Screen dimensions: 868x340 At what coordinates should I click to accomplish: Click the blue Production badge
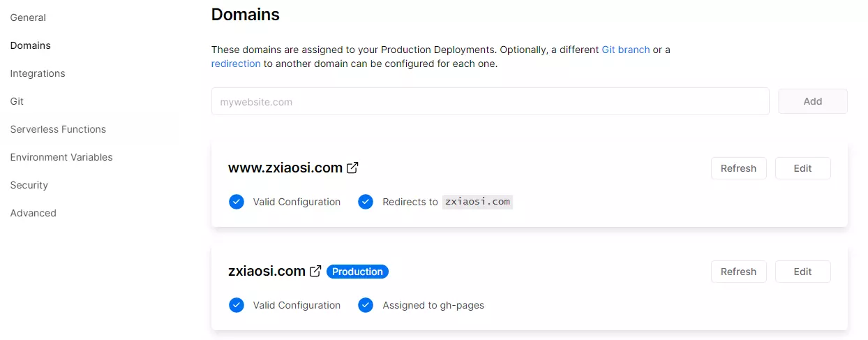(357, 272)
